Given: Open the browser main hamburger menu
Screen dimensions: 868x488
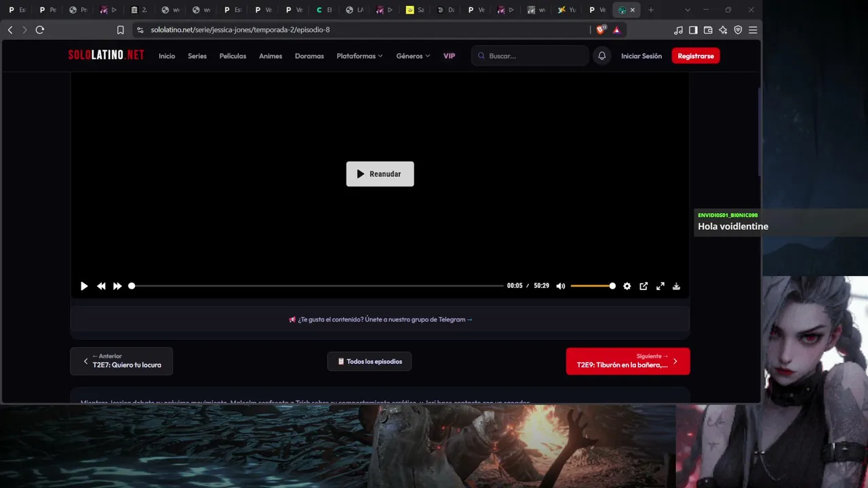Looking at the screenshot, I should (753, 30).
